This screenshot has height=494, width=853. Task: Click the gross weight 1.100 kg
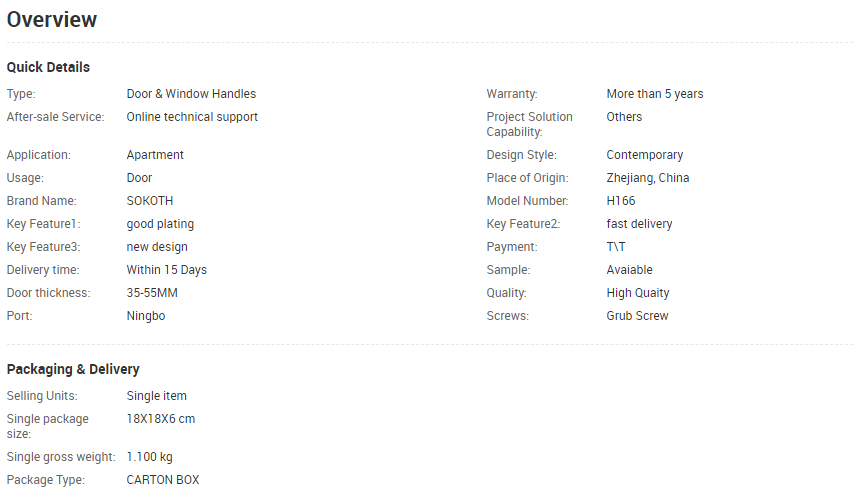(149, 457)
